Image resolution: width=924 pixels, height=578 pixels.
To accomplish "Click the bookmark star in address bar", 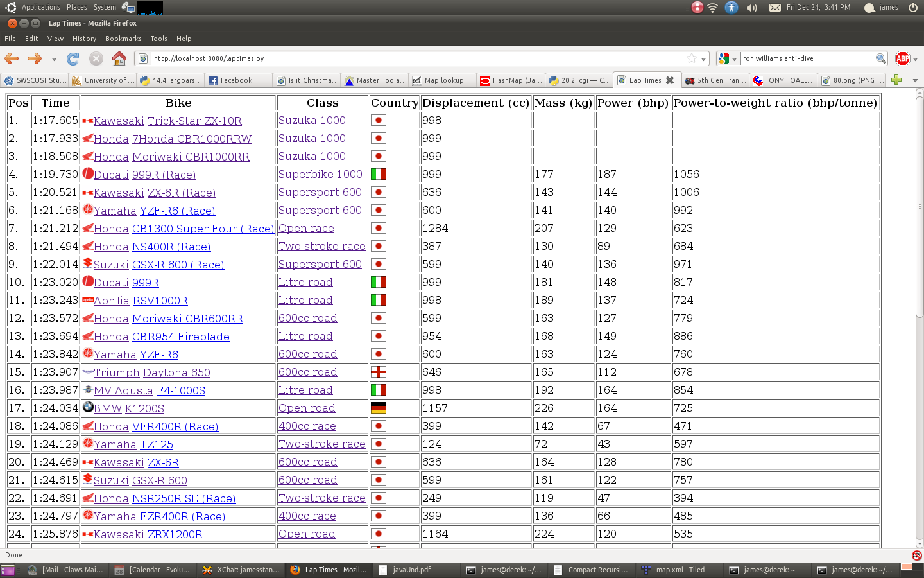I will point(692,58).
